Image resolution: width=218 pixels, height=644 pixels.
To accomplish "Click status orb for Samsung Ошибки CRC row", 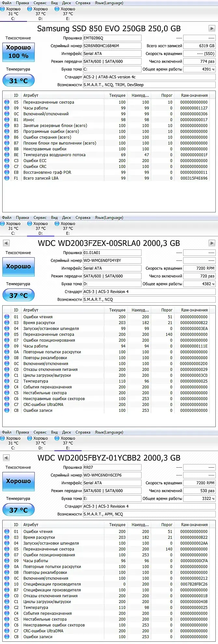I will click(7, 167).
